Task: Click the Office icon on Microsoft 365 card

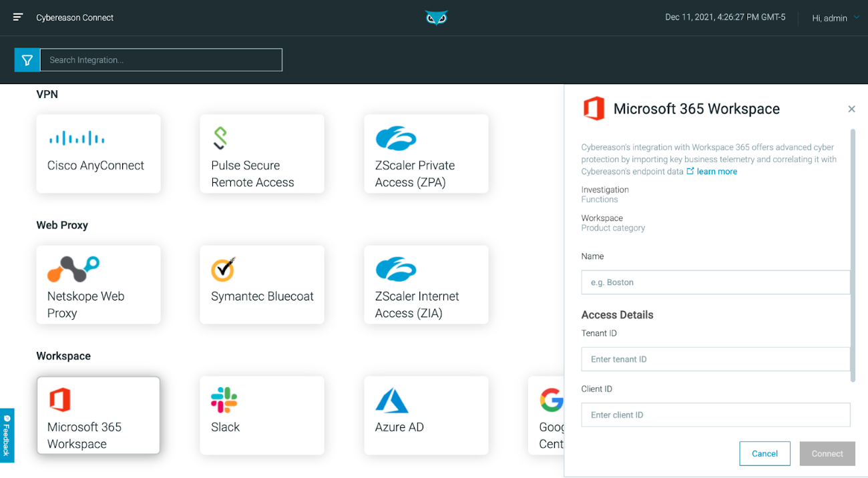Action: click(x=60, y=400)
